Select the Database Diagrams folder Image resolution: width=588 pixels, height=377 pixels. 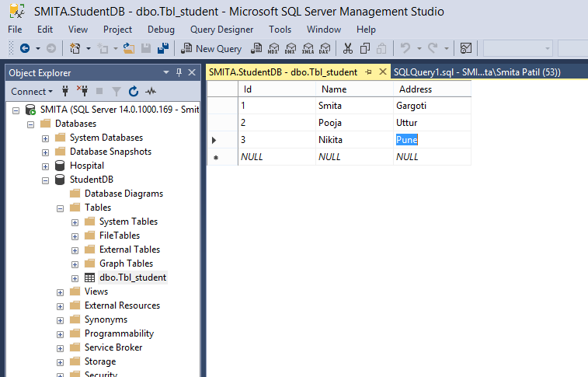click(124, 194)
